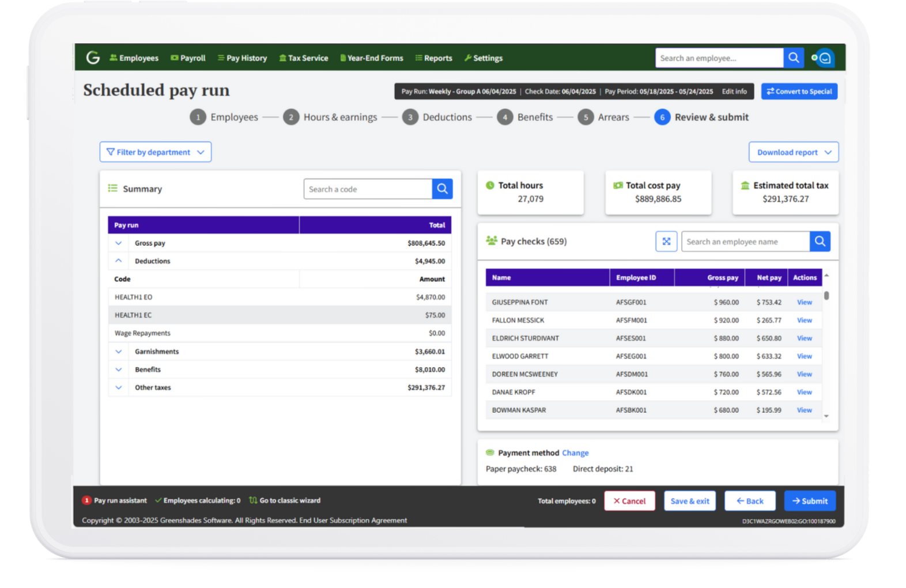Screen dimensions: 906x588
Task: Open the chat assistant icon in header
Action: coord(824,58)
